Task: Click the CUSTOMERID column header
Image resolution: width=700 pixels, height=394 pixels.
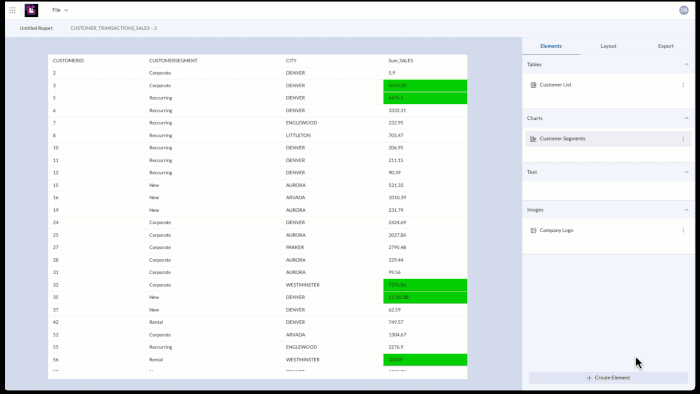Action: (x=68, y=61)
